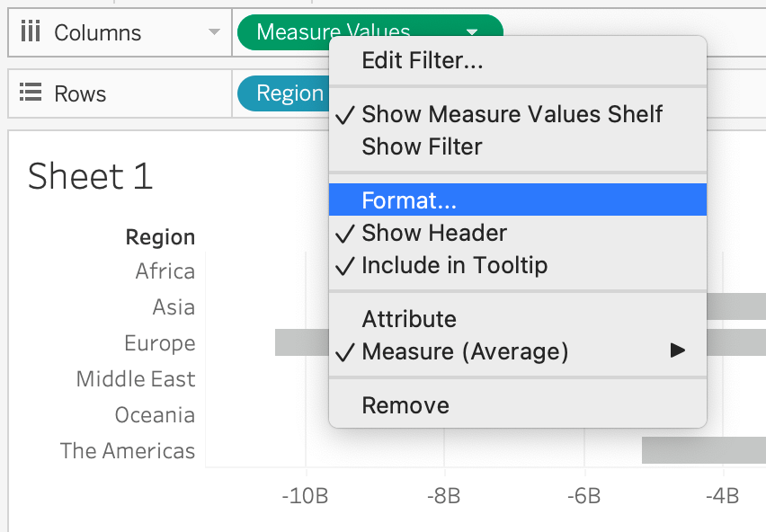Toggle Show Measure Values Shelf option
The width and height of the screenshot is (766, 532).
[512, 114]
